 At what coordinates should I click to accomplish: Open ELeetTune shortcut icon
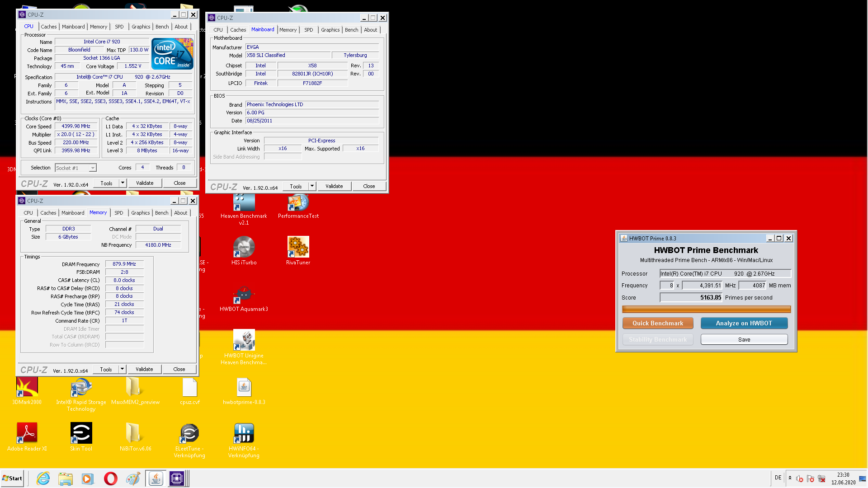(190, 441)
